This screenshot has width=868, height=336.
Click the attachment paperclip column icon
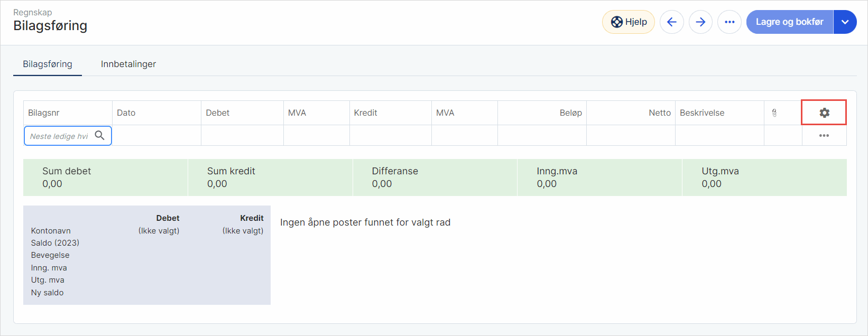[x=774, y=113]
